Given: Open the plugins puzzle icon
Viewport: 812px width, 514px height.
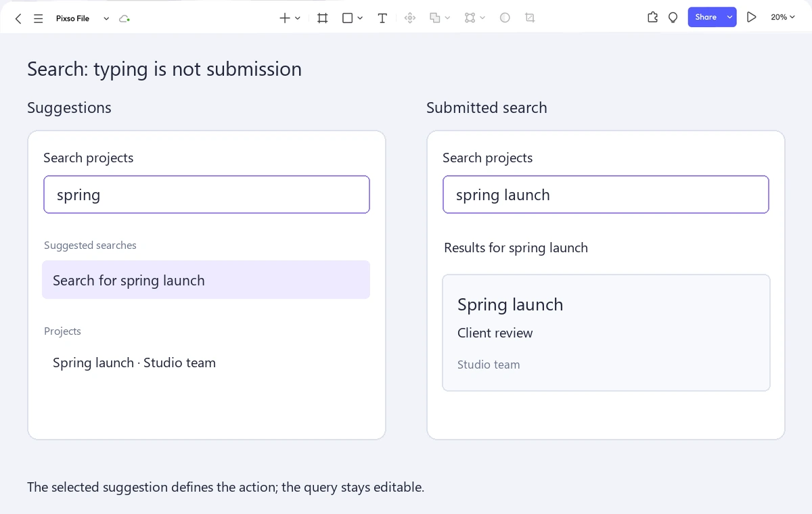Looking at the screenshot, I should click(652, 18).
